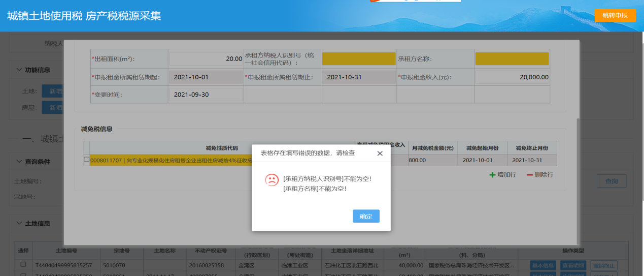
Task: Click the 跳转申报 button
Action: (x=615, y=15)
